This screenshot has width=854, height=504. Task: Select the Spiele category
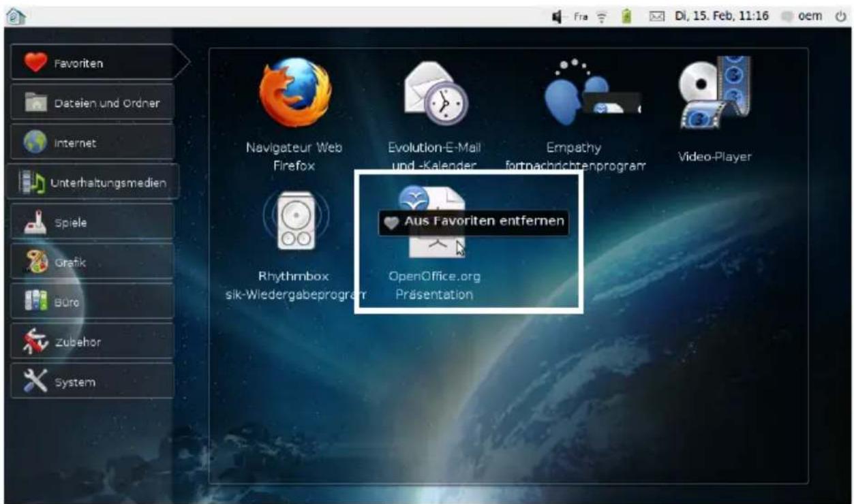tap(93, 223)
